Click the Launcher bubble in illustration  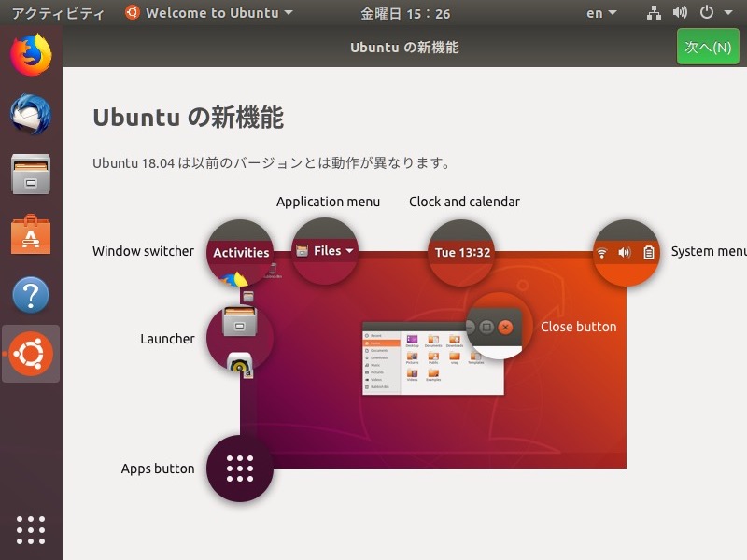pos(240,339)
